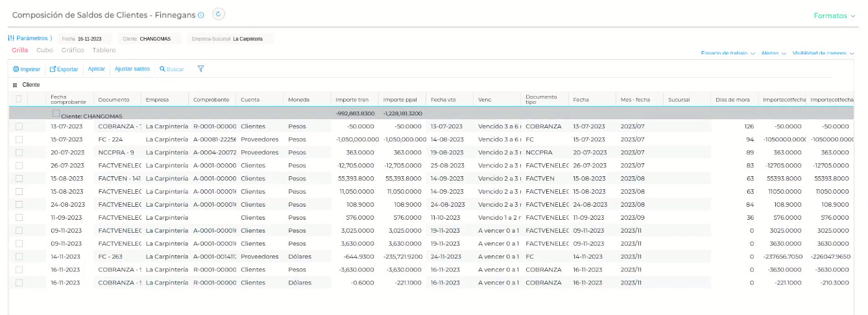Click the Buscar magnifier icon
The height and width of the screenshot is (315, 868).
point(162,69)
